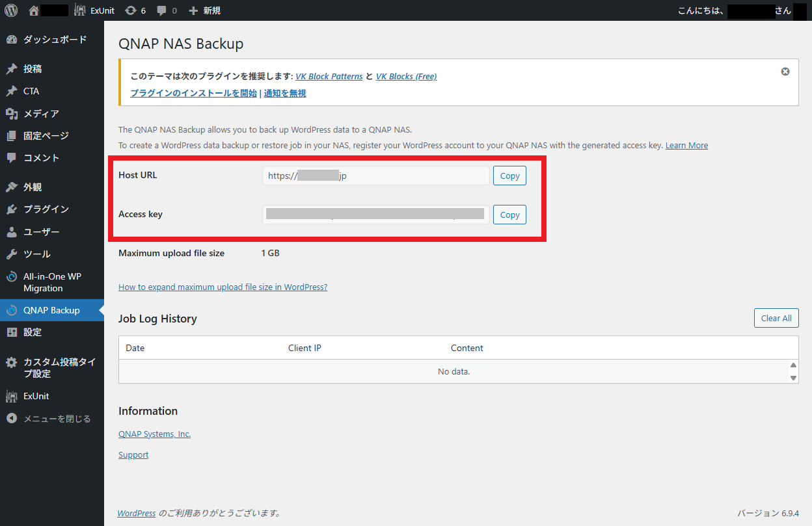
Task: Open the site home icon
Action: pyautogui.click(x=34, y=10)
